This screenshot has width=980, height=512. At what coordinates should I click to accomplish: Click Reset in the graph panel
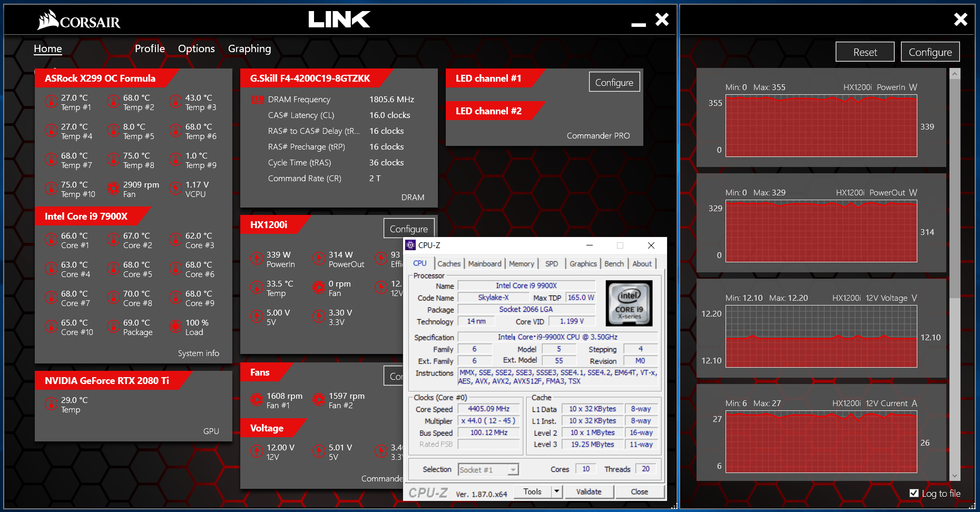click(x=865, y=52)
